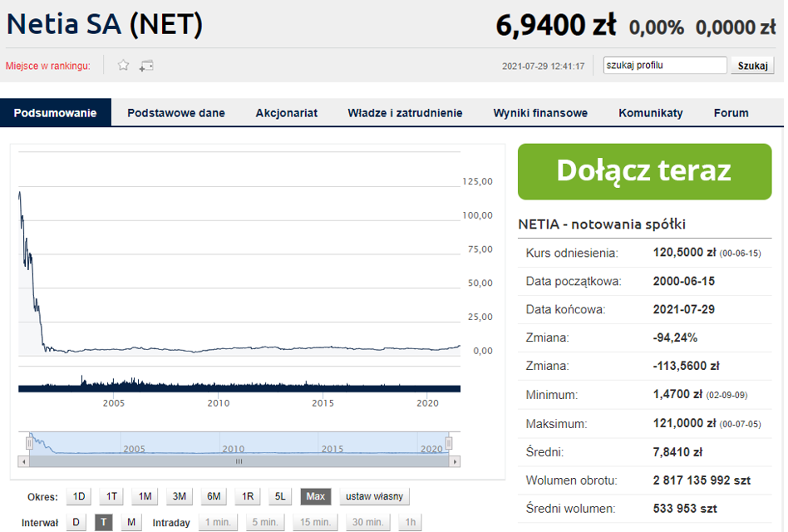
Task: Click the 6,9400 zł price
Action: pos(556,25)
